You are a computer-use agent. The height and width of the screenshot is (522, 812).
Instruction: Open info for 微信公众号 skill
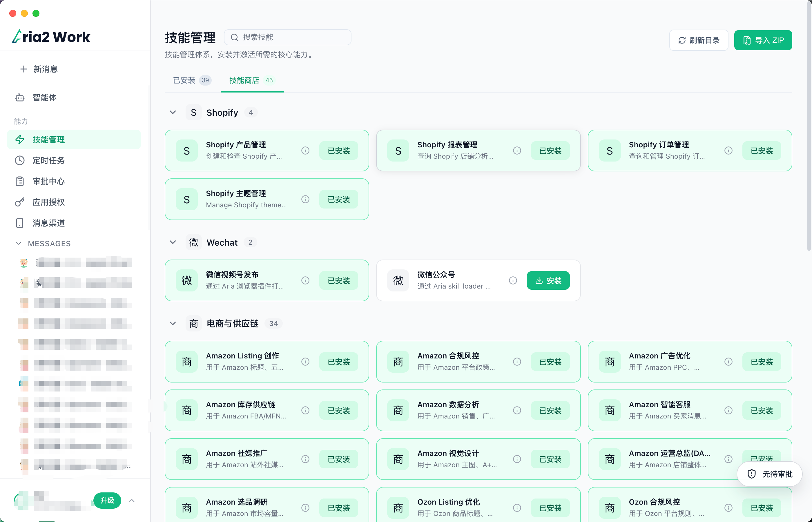click(x=513, y=280)
